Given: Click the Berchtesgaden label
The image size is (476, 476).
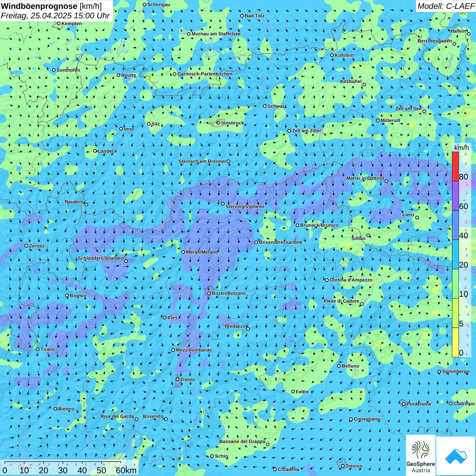Looking at the screenshot, I should pos(435,41).
